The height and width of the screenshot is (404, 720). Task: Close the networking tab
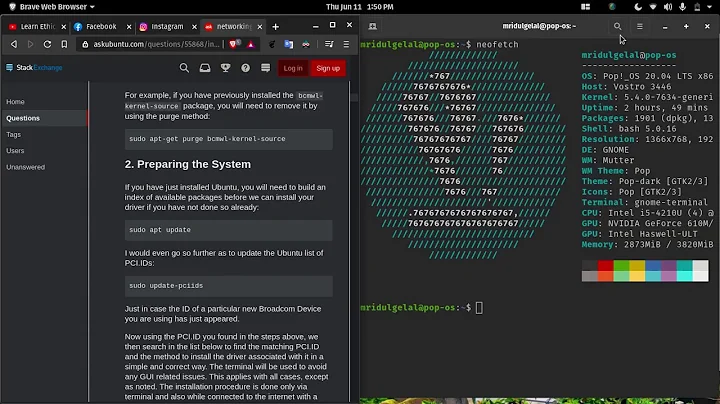point(260,27)
